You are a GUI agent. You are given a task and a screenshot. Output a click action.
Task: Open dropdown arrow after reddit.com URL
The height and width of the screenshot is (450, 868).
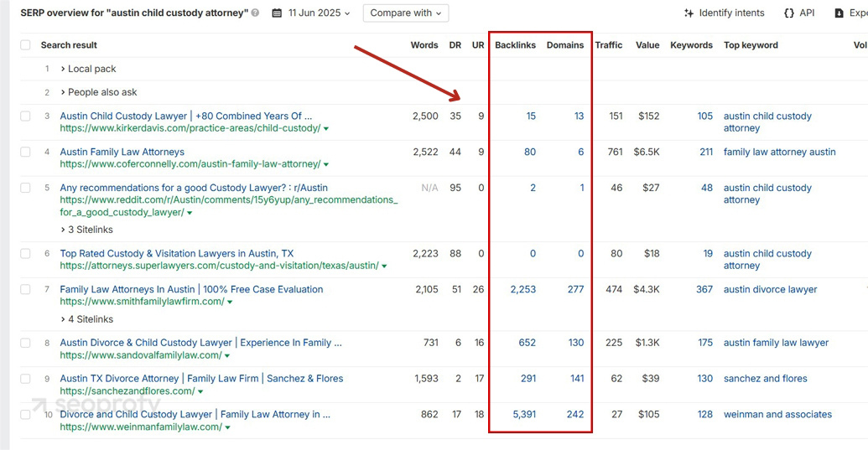click(190, 213)
